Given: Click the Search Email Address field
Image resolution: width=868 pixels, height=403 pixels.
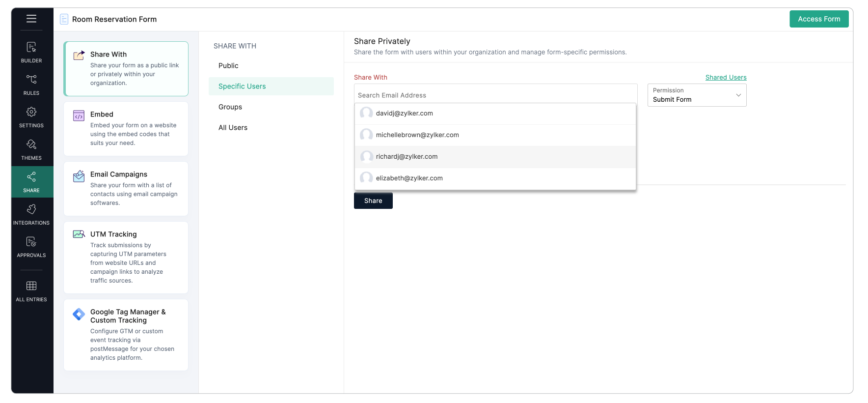Looking at the screenshot, I should 495,95.
